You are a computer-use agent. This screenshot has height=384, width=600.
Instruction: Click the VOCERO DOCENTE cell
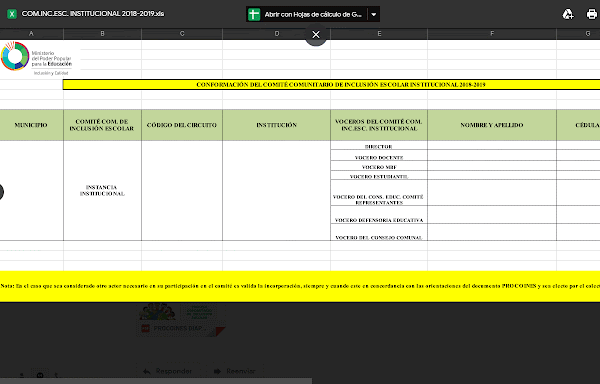point(379,156)
